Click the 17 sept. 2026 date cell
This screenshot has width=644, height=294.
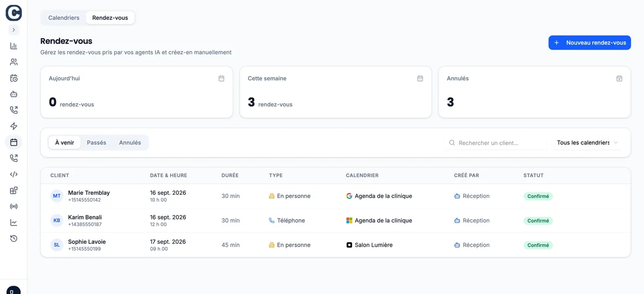click(168, 242)
